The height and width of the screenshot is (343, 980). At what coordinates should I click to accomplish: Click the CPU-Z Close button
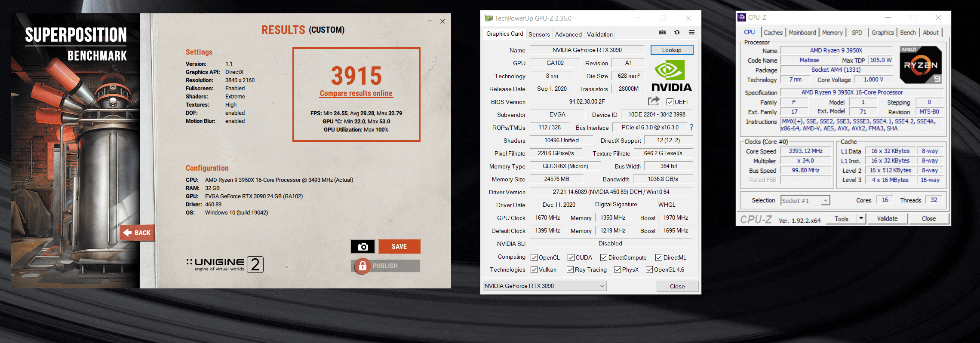[928, 218]
